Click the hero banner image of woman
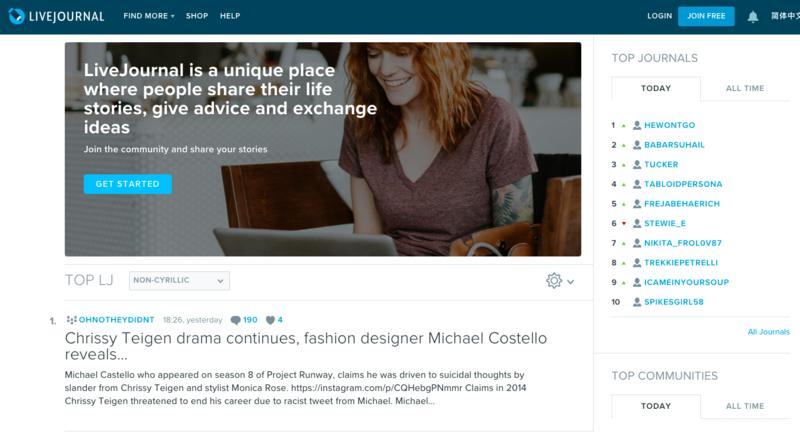The height and width of the screenshot is (432, 800). (450, 150)
